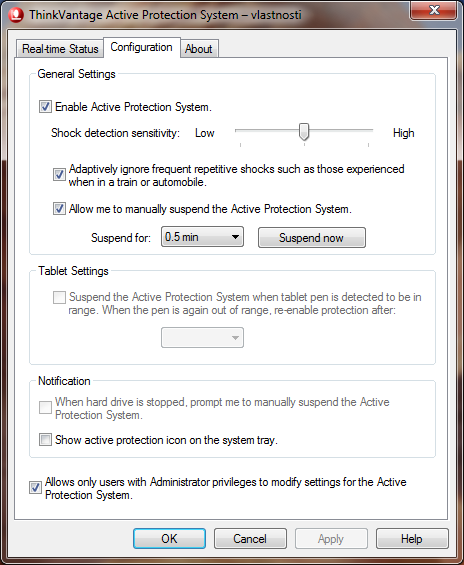Image resolution: width=464 pixels, height=565 pixels.
Task: Click slider track near the High end
Action: (364, 130)
